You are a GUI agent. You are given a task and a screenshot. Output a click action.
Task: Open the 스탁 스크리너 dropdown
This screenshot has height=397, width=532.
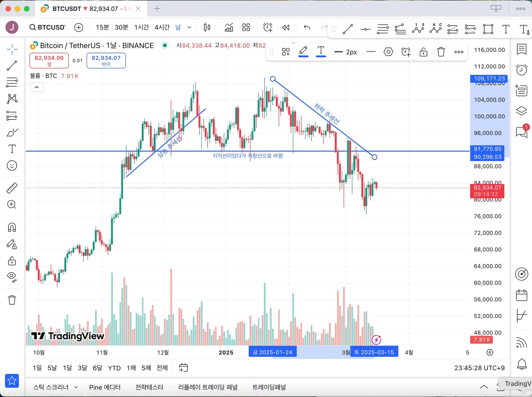pyautogui.click(x=55, y=387)
